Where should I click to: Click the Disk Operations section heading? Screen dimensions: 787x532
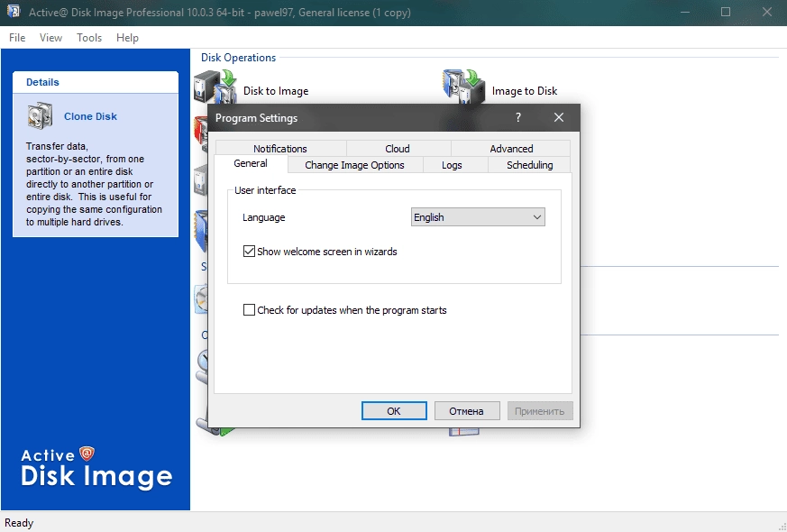click(x=238, y=58)
